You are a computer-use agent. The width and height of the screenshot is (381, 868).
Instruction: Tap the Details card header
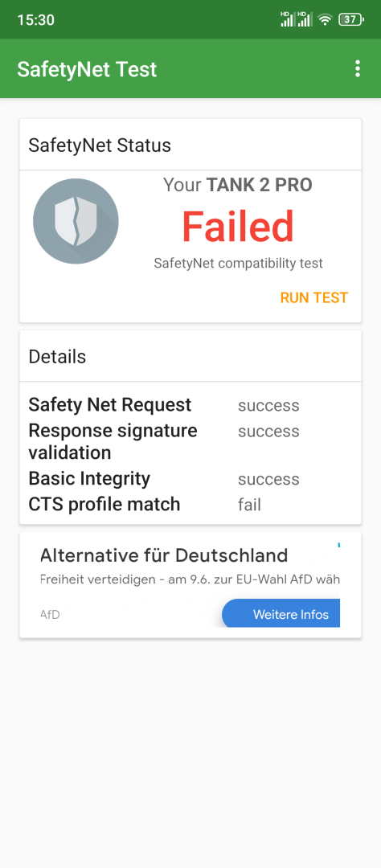[x=190, y=357]
